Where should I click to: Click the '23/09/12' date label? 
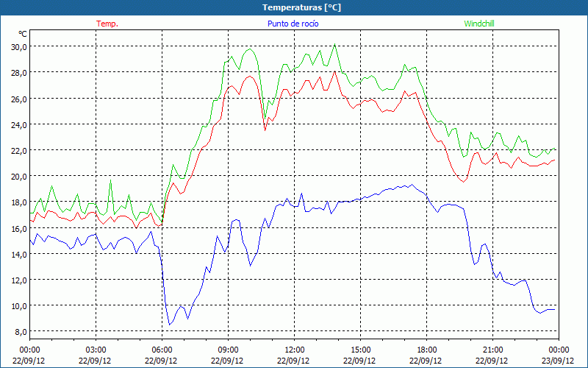(558, 361)
